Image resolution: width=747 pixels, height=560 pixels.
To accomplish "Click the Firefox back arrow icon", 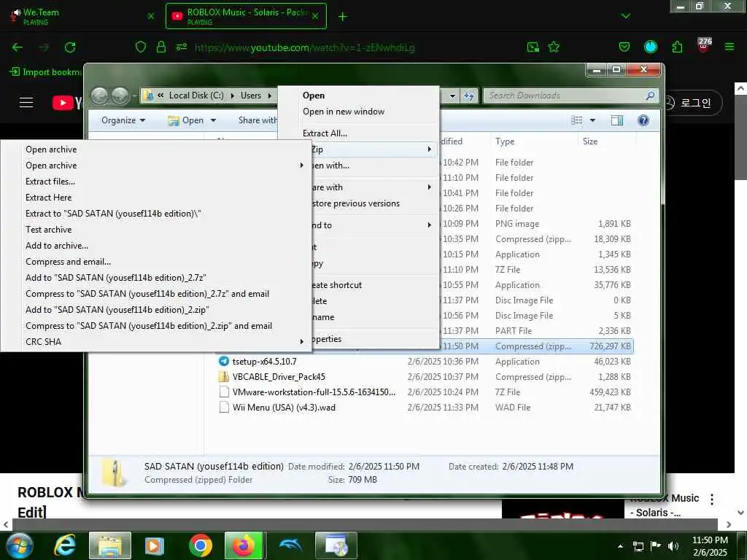I will coord(18,47).
